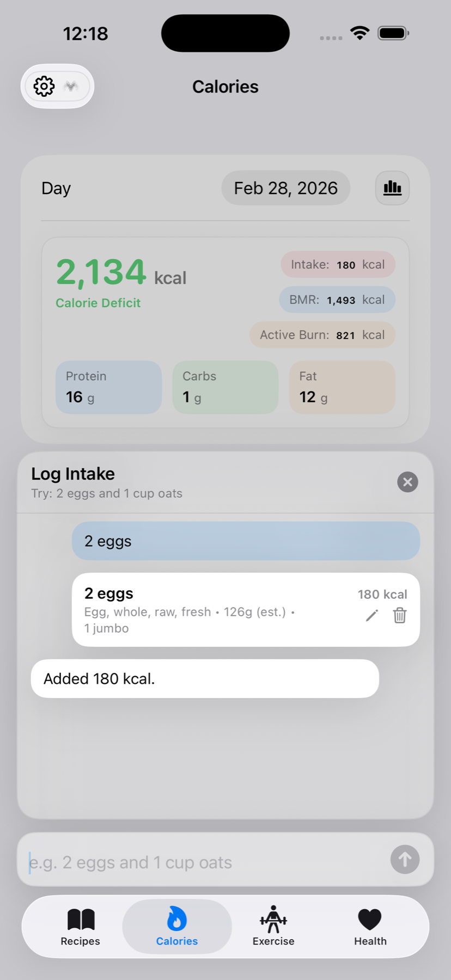Viewport: 451px width, 980px height.
Task: Toggle the BMR 1,493 kcal chip
Action: tap(336, 299)
